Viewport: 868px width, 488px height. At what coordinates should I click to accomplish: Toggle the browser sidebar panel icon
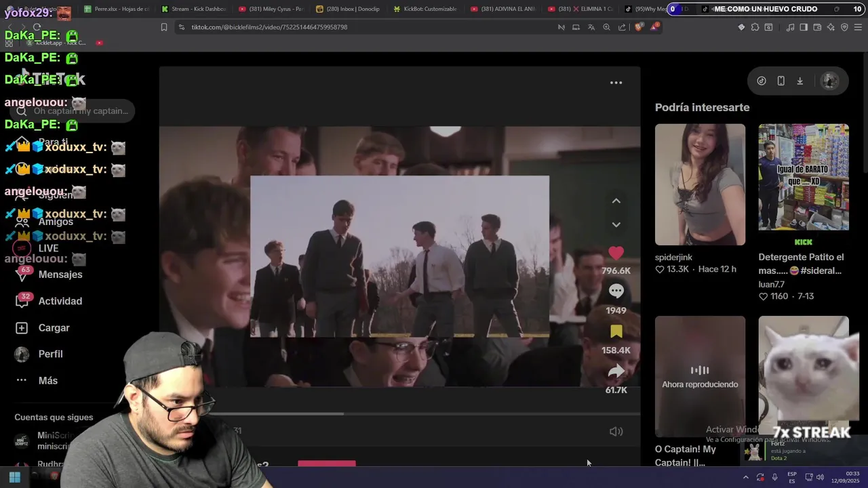(804, 27)
